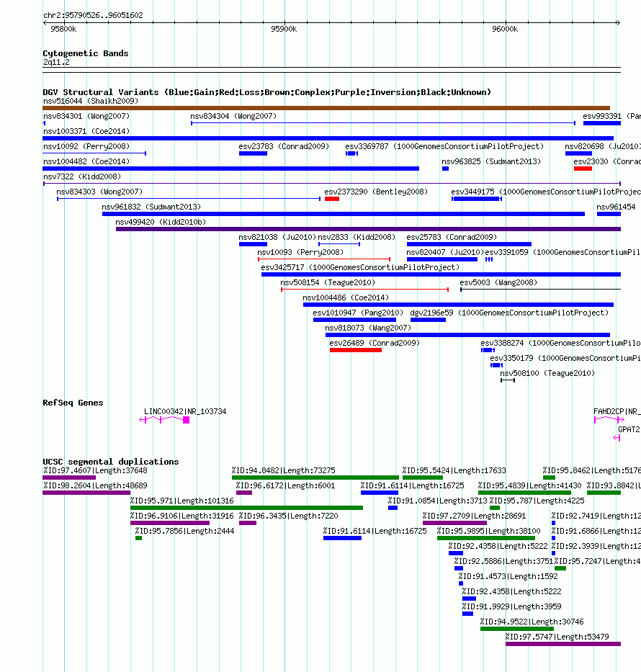Select the 95800k ruler label

click(63, 29)
